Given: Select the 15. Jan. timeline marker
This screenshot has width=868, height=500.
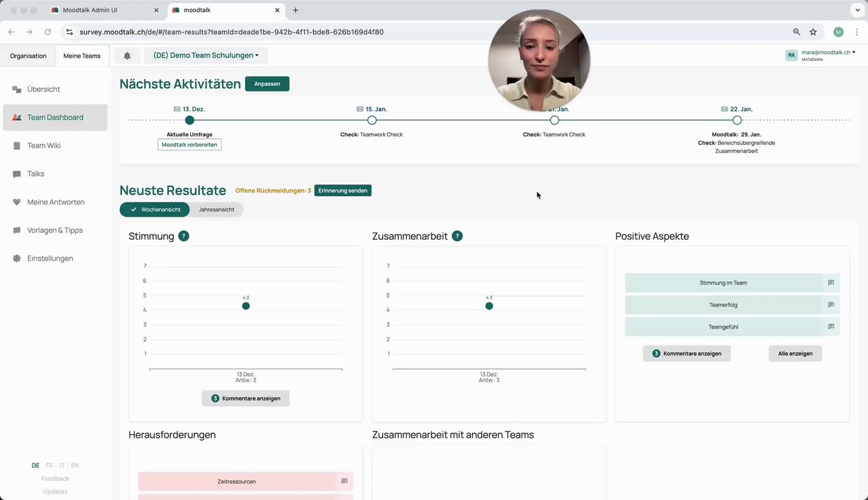Looking at the screenshot, I should (372, 120).
